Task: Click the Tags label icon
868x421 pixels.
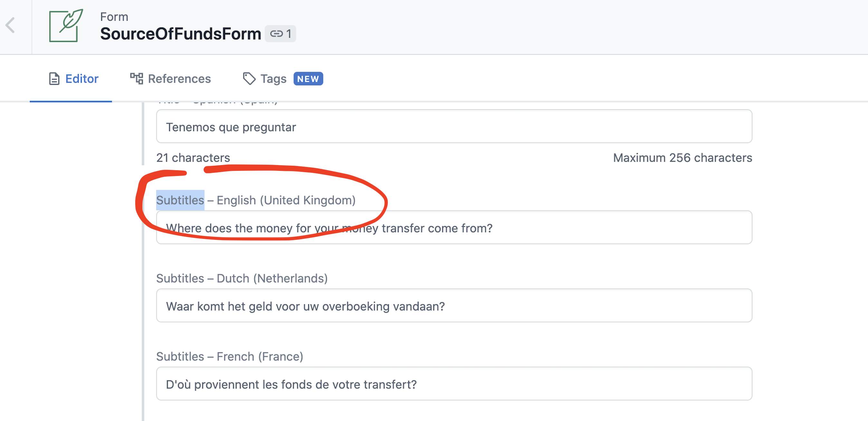Action: point(249,79)
